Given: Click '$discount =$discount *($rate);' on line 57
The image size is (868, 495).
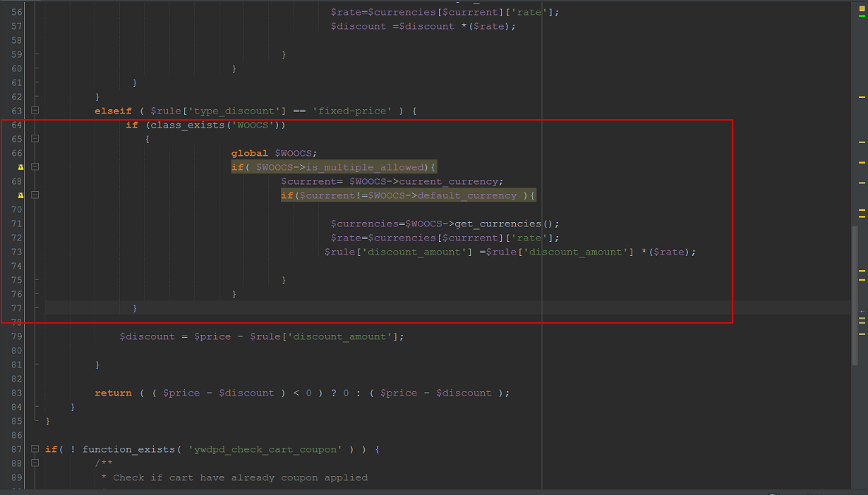Looking at the screenshot, I should pyautogui.click(x=423, y=26).
